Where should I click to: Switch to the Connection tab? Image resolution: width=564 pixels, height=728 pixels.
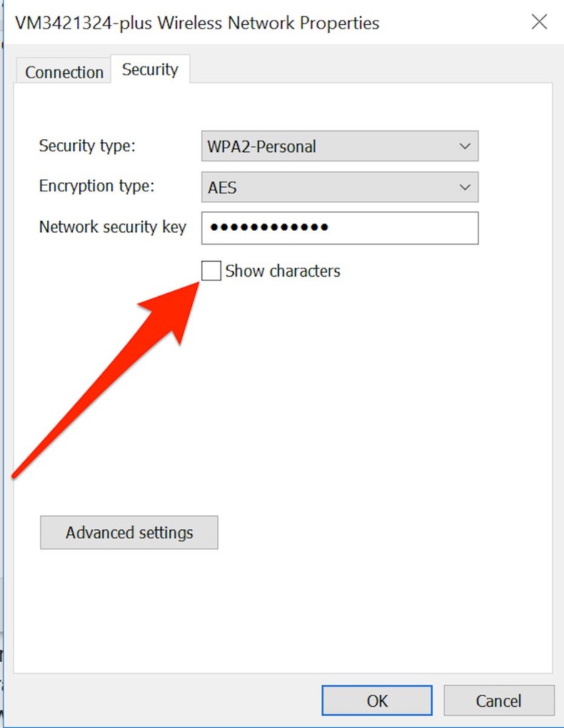tap(63, 71)
